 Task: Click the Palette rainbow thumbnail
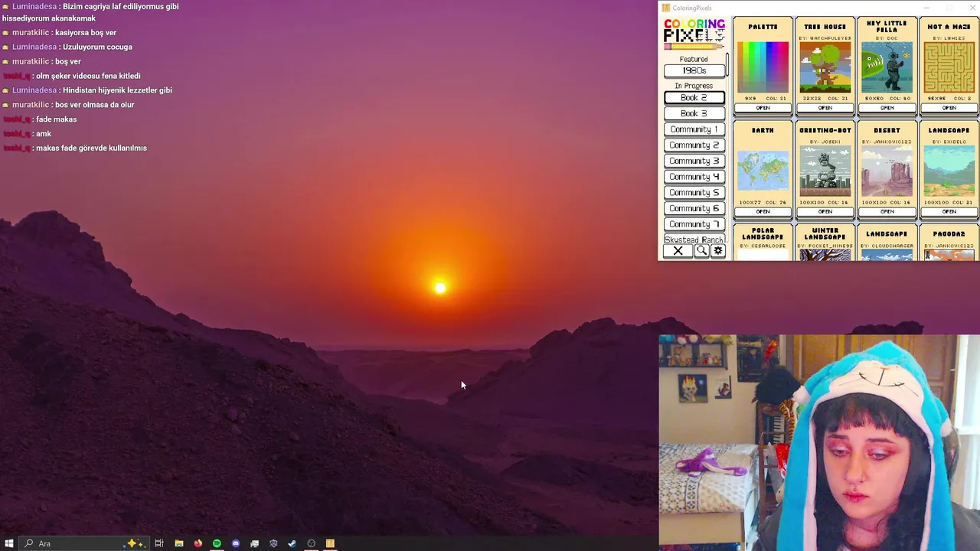pyautogui.click(x=763, y=67)
